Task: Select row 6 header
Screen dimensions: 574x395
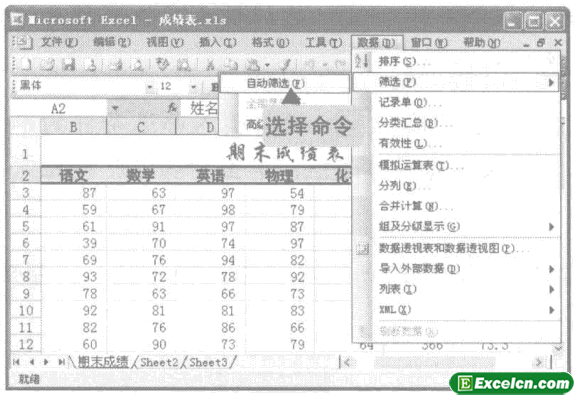Action: point(26,243)
